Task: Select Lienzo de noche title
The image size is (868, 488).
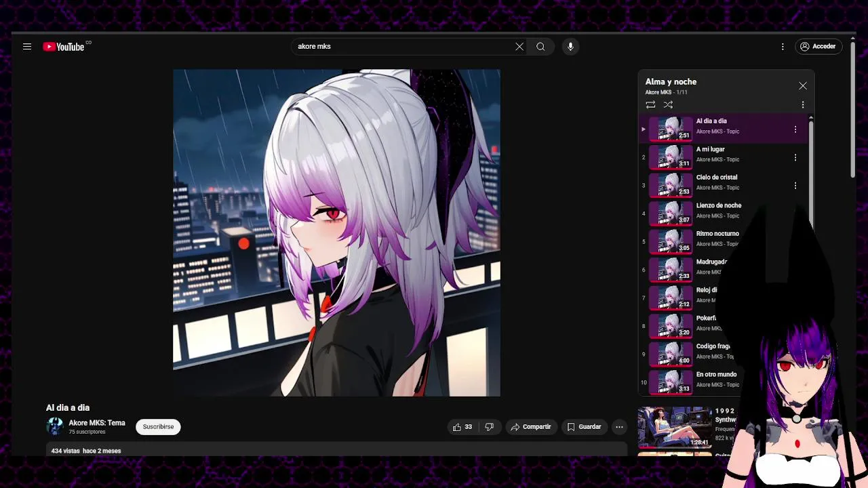Action: 719,205
